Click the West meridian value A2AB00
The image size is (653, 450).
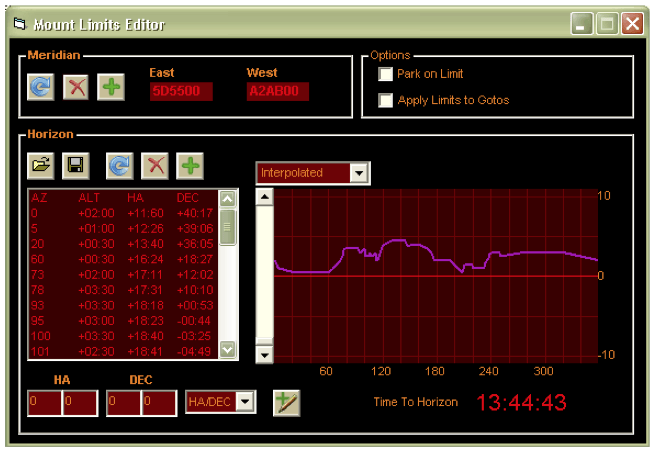[278, 91]
